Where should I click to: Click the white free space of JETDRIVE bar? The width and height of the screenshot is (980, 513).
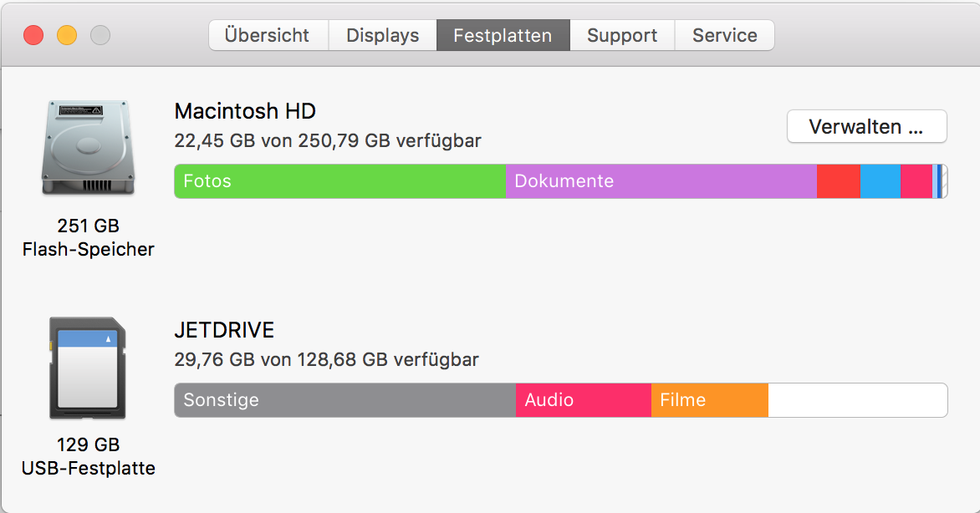tap(857, 400)
